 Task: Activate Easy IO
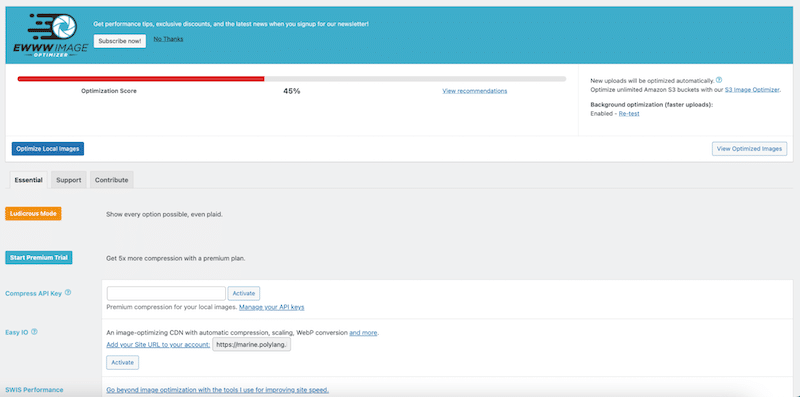coord(122,362)
